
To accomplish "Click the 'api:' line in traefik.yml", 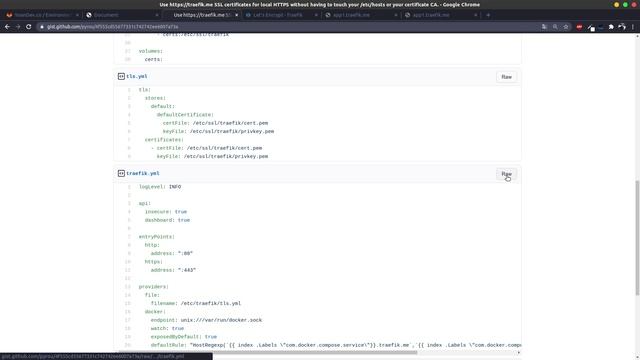I will pyautogui.click(x=145, y=203).
